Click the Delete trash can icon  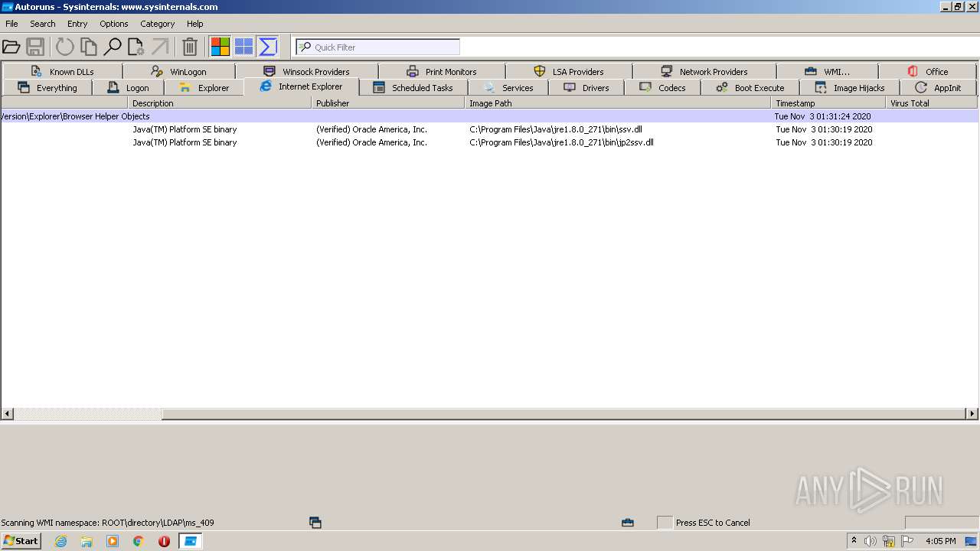pos(190,47)
